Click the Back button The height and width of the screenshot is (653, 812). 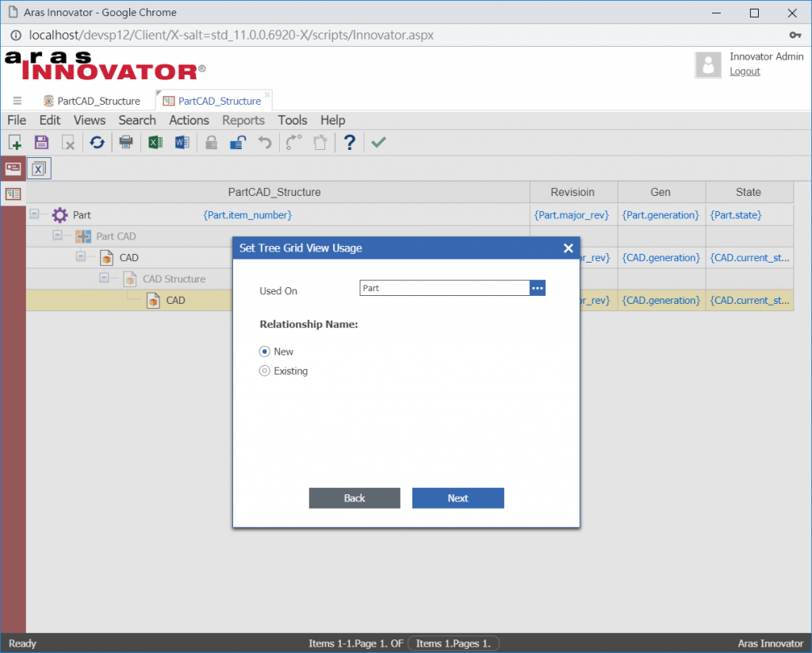click(x=354, y=498)
